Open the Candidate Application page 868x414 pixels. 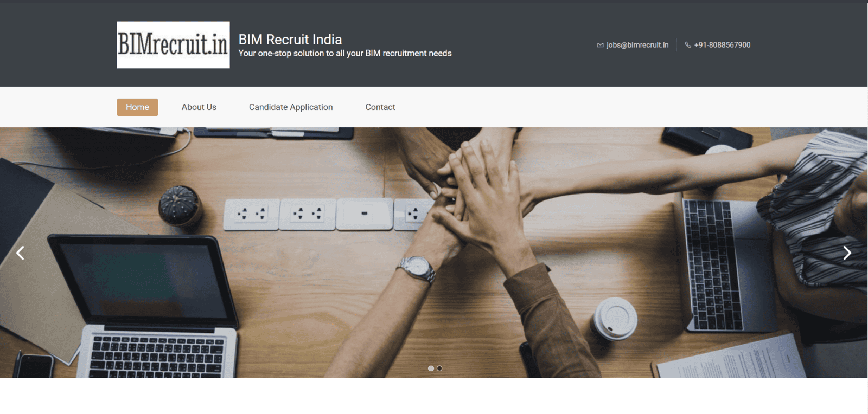coord(291,107)
